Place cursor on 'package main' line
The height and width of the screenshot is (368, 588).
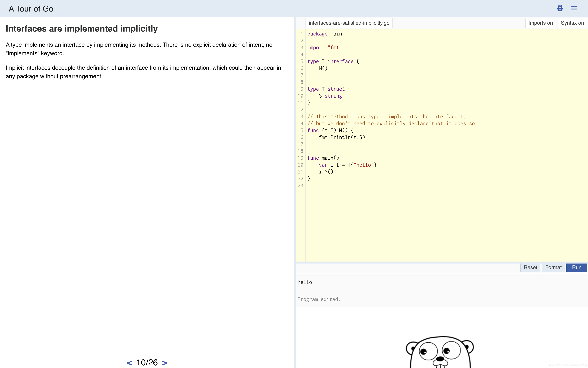(x=325, y=34)
